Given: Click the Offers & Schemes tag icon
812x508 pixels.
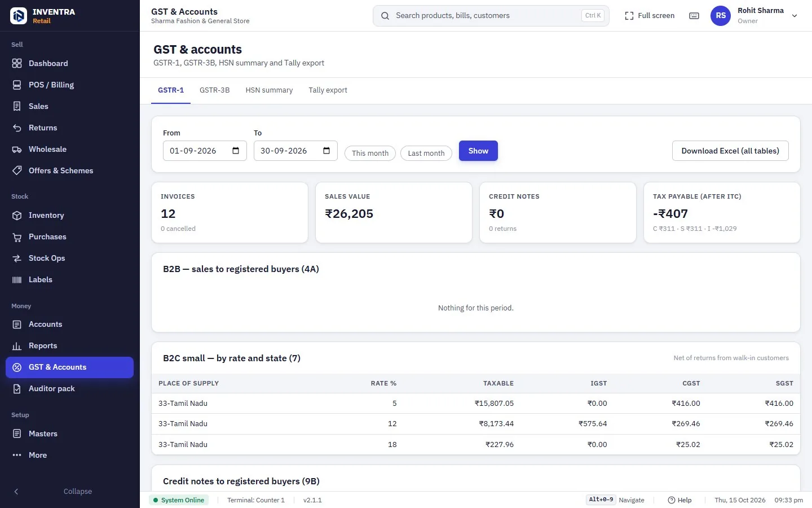Looking at the screenshot, I should [x=17, y=170].
